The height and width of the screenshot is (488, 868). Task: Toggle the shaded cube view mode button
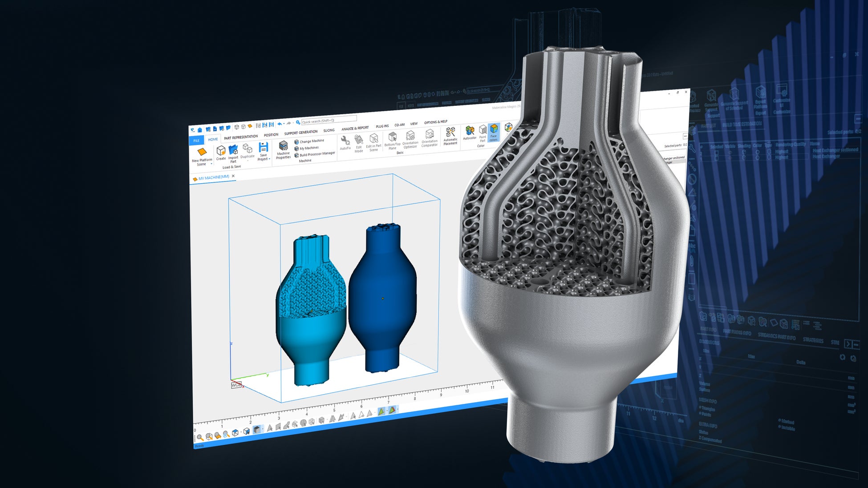[256, 430]
